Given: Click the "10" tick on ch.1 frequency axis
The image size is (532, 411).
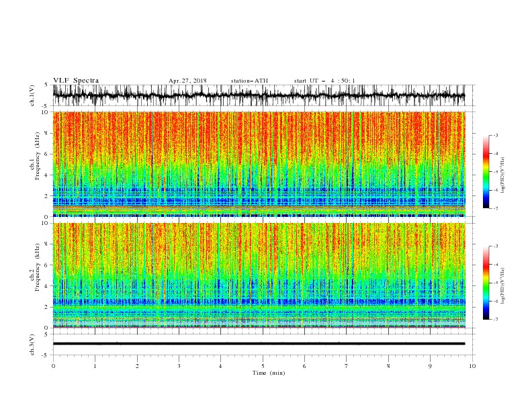Looking at the screenshot, I should click(46, 112).
